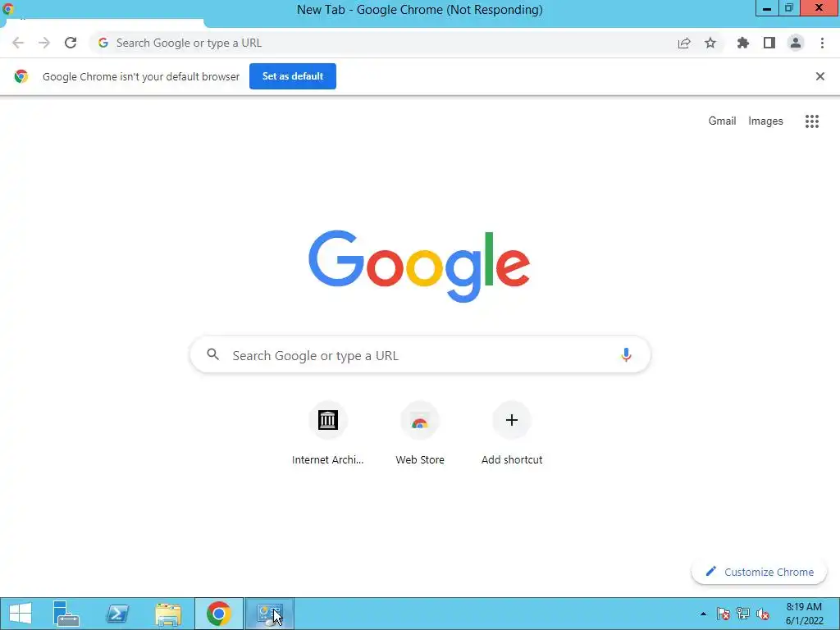This screenshot has width=840, height=630.
Task: Select the New Tab tab
Action: [x=104, y=24]
